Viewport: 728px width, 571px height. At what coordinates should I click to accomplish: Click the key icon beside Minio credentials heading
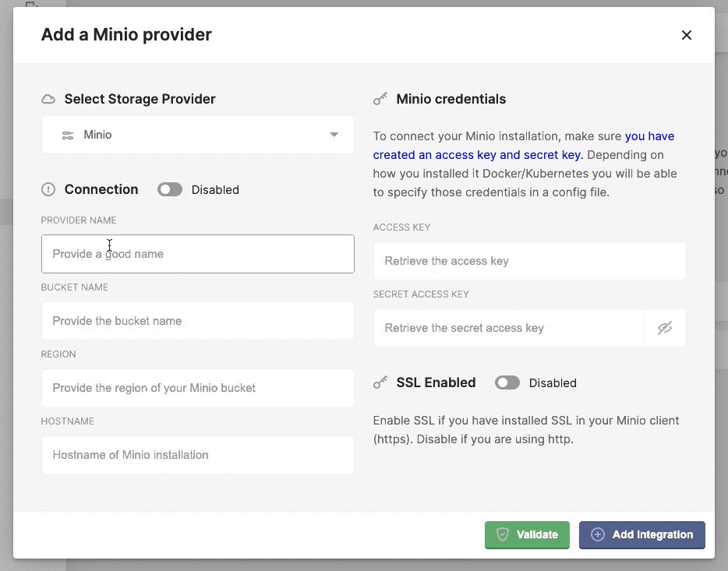click(380, 98)
